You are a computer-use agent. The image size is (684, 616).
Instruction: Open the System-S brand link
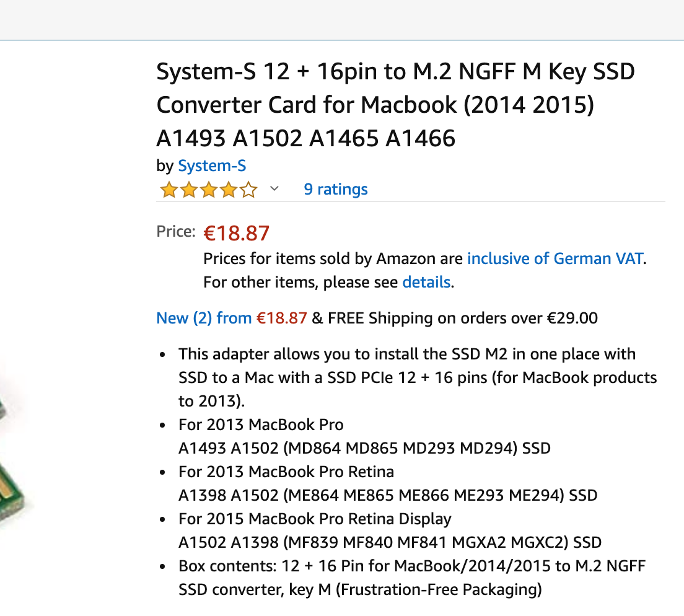[212, 166]
